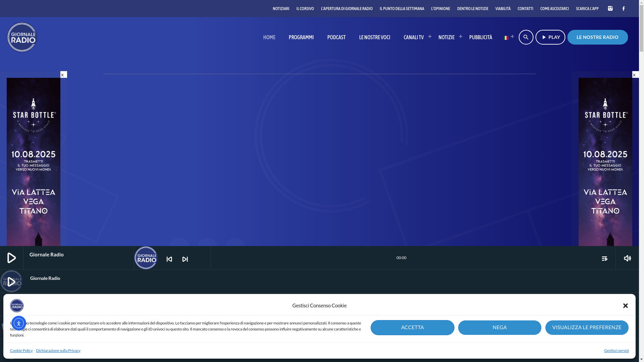
Task: Skip to next track in player
Action: coord(185,259)
